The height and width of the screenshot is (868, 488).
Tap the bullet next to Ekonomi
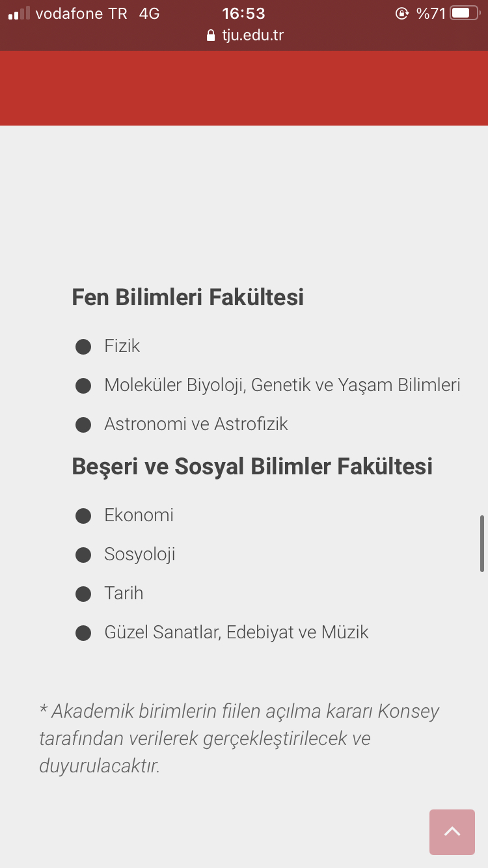point(83,516)
